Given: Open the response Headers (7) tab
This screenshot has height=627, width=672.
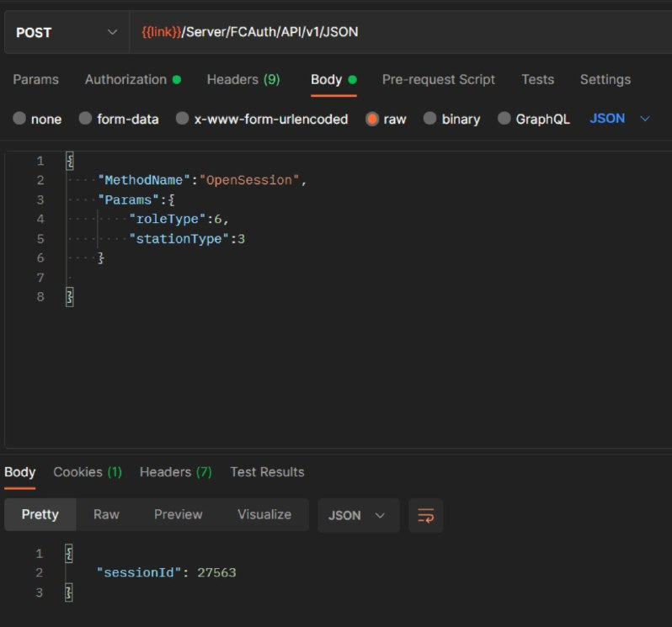Looking at the screenshot, I should (176, 472).
